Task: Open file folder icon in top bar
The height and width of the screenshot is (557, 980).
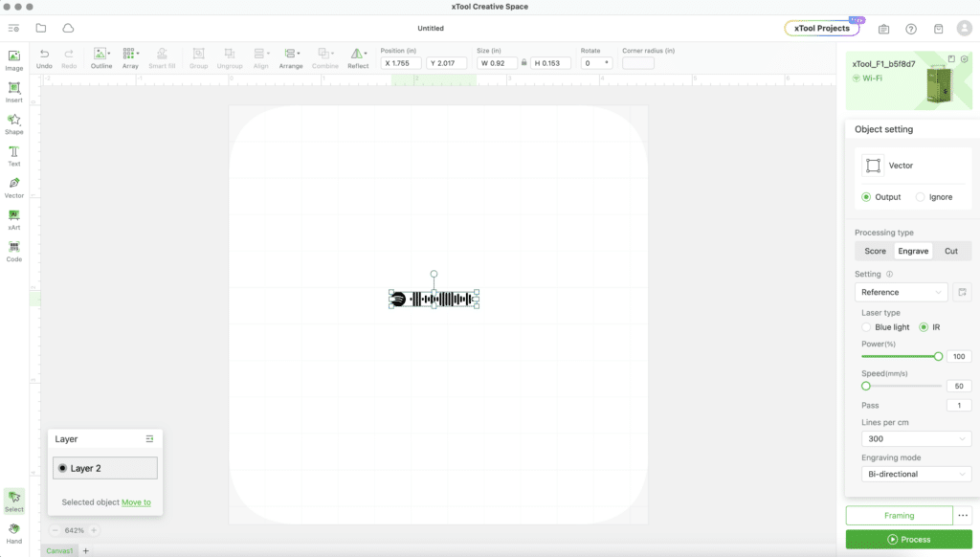Action: click(x=40, y=28)
